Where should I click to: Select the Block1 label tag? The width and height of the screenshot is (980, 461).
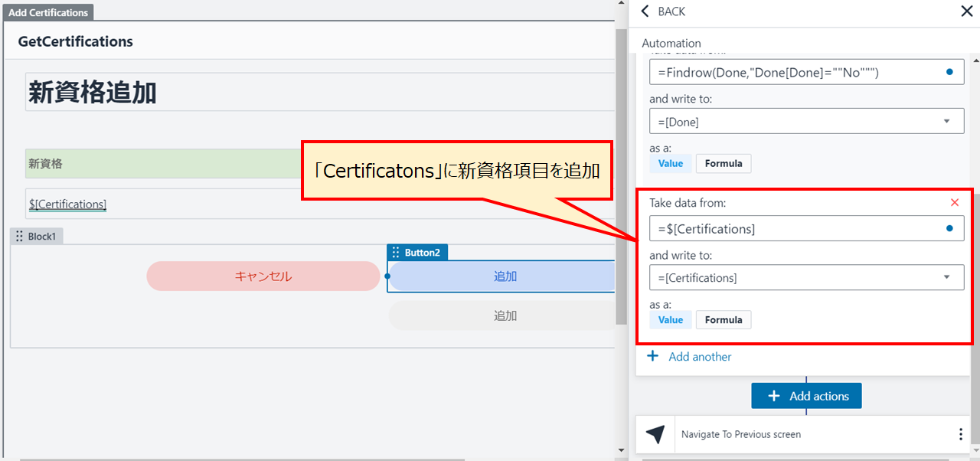coord(37,237)
